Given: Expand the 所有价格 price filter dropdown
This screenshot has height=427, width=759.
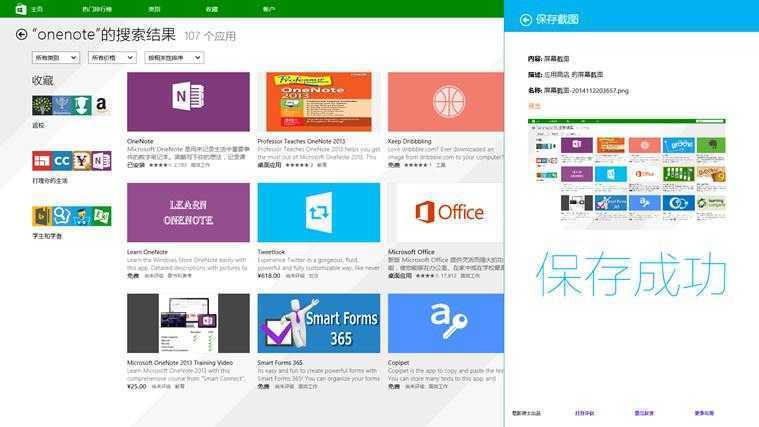Looking at the screenshot, I should tap(112, 58).
